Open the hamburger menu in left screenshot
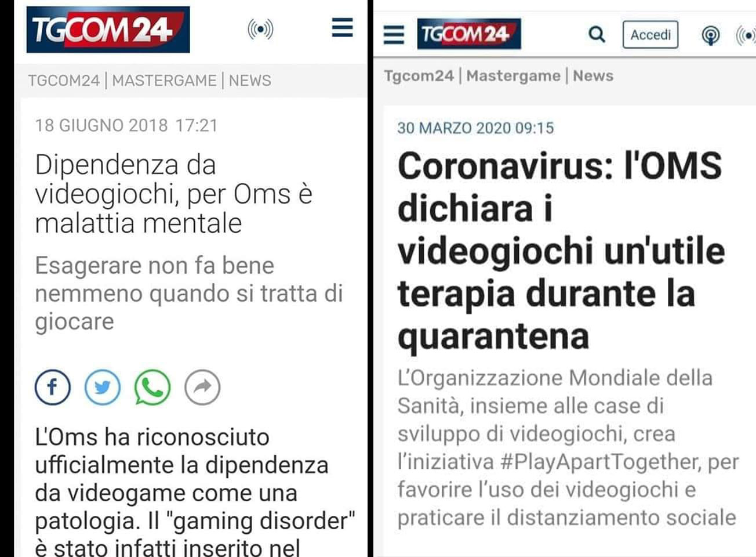The image size is (756, 557). pos(342,27)
